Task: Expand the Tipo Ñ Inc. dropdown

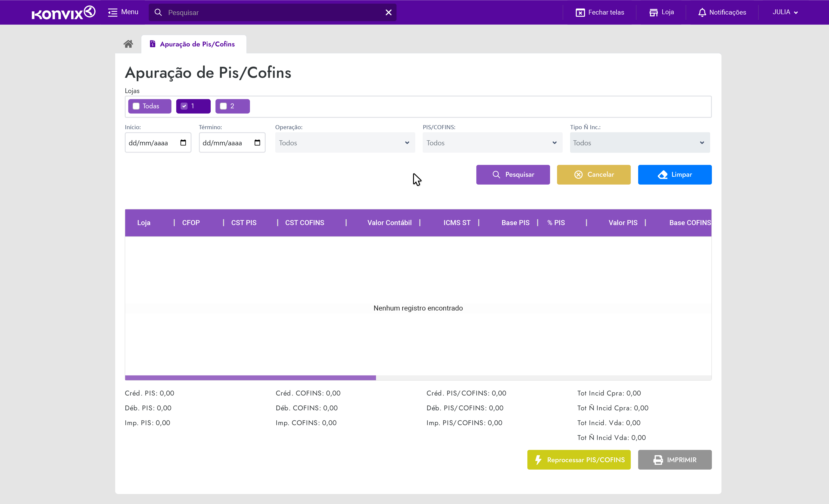Action: click(640, 143)
